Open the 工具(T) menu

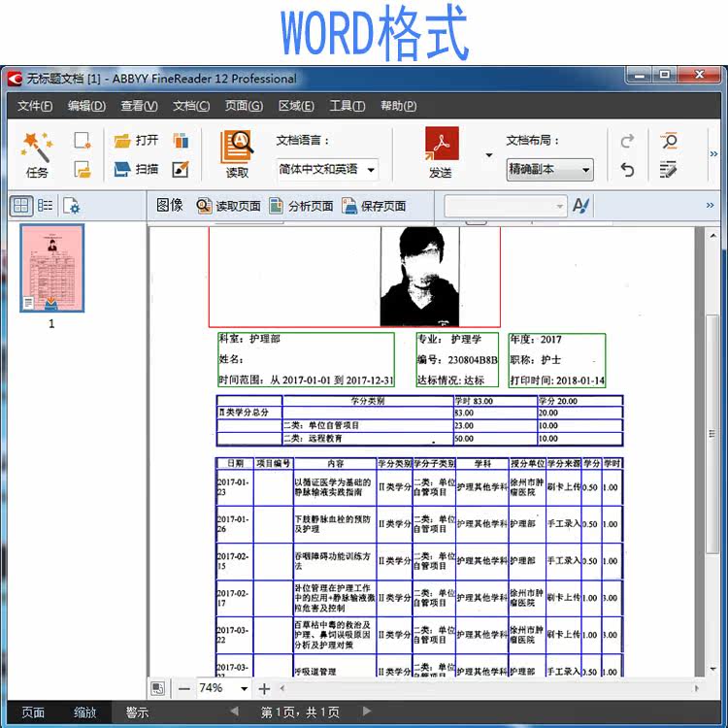click(347, 106)
